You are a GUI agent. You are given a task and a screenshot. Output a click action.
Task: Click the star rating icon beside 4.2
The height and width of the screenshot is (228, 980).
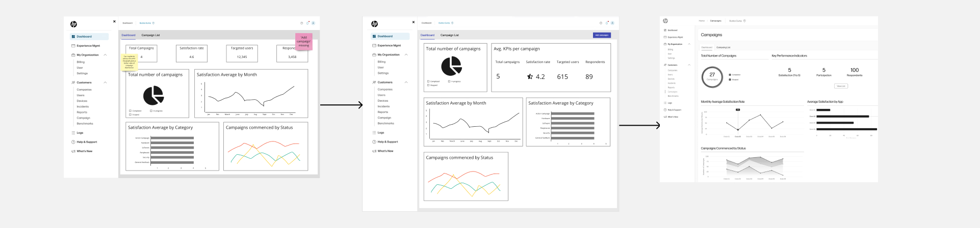530,77
